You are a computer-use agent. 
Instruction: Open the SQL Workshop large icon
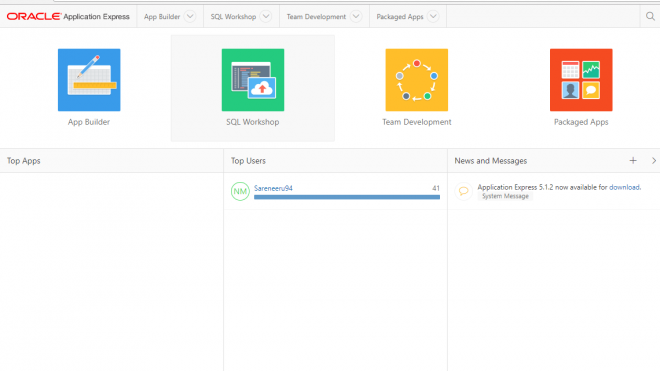(253, 80)
